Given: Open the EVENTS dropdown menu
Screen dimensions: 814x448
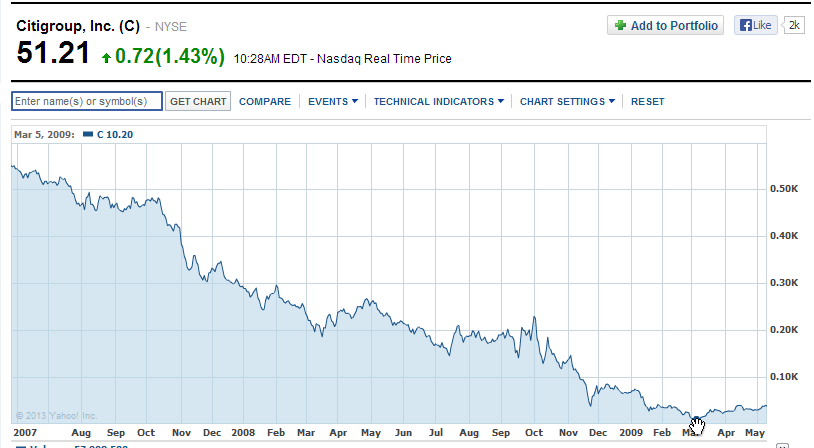Looking at the screenshot, I should (x=333, y=102).
